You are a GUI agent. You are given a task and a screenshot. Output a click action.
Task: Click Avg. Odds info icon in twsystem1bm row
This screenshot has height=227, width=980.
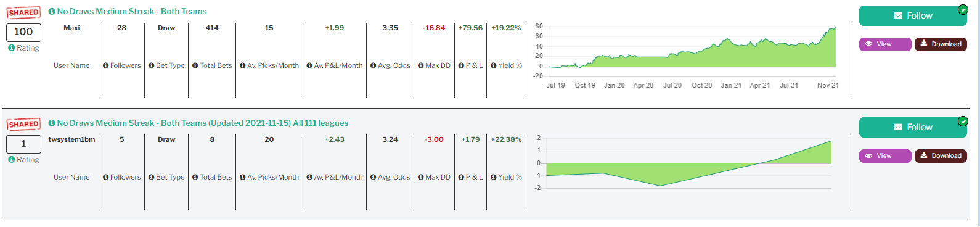(374, 177)
